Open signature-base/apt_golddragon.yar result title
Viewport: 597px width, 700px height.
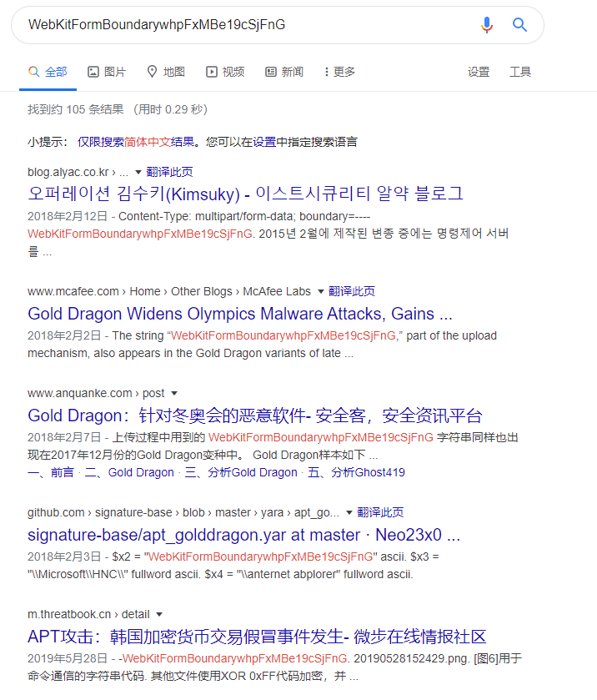point(243,535)
